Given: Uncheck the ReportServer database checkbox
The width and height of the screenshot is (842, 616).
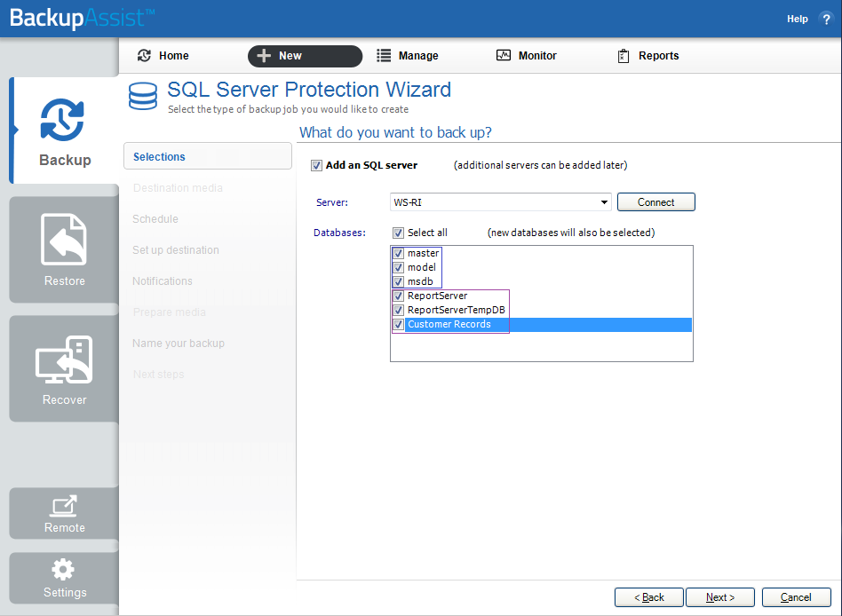Looking at the screenshot, I should (x=398, y=296).
